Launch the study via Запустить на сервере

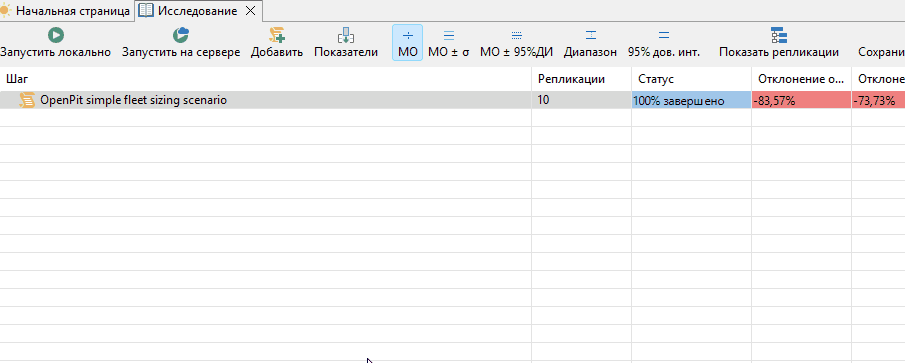click(181, 43)
